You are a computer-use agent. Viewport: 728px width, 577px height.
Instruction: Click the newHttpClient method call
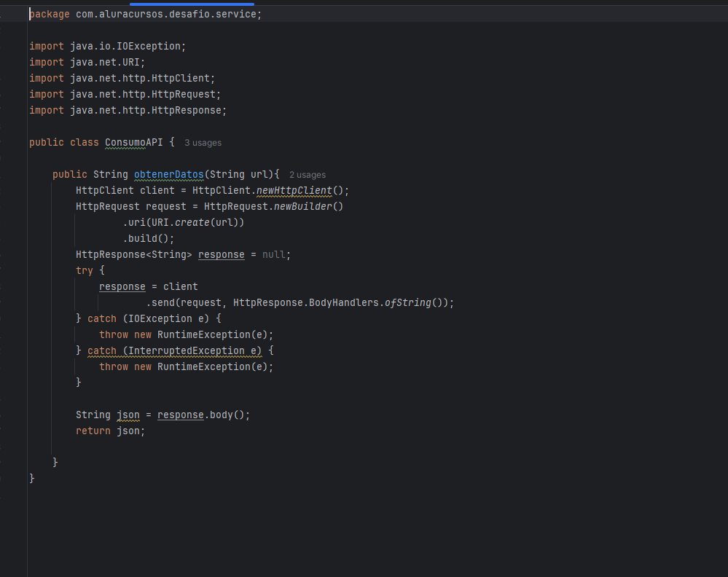pos(294,191)
